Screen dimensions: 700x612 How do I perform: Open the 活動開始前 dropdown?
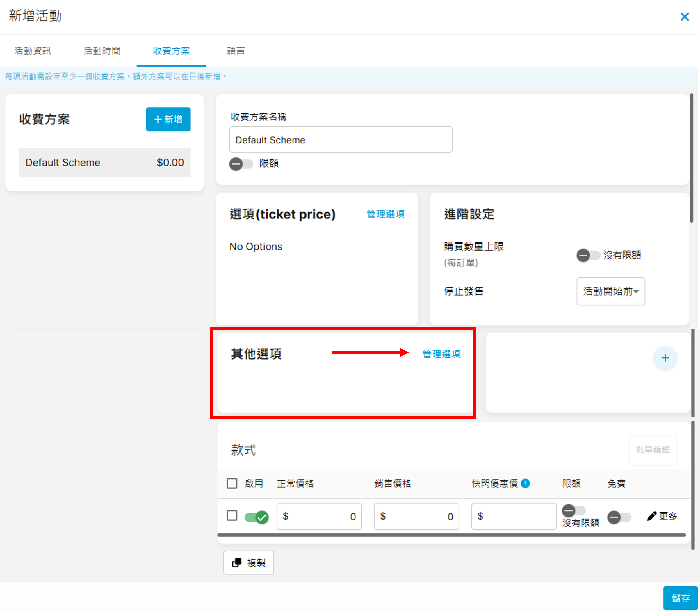click(x=610, y=291)
